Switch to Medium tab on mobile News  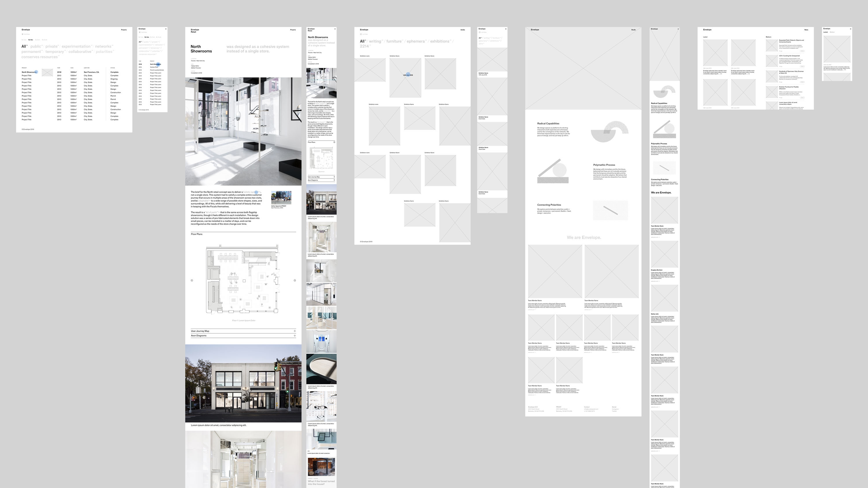(x=832, y=32)
